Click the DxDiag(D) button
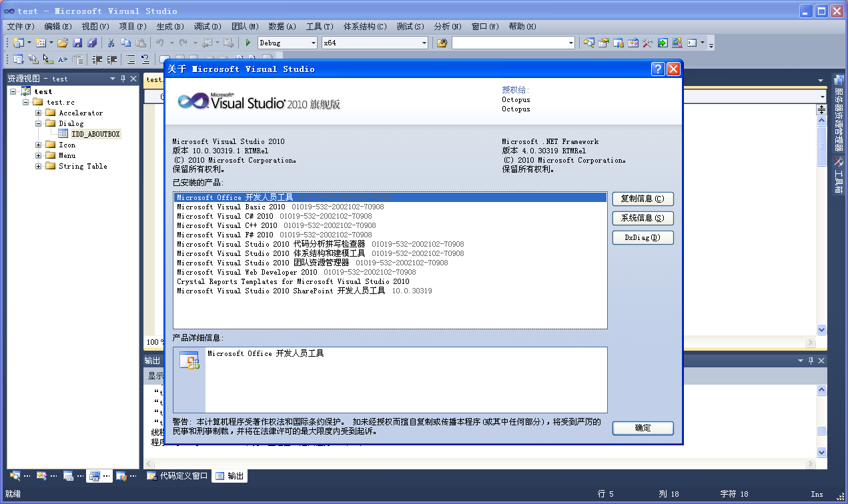Screen dimensions: 848x504 tap(643, 237)
